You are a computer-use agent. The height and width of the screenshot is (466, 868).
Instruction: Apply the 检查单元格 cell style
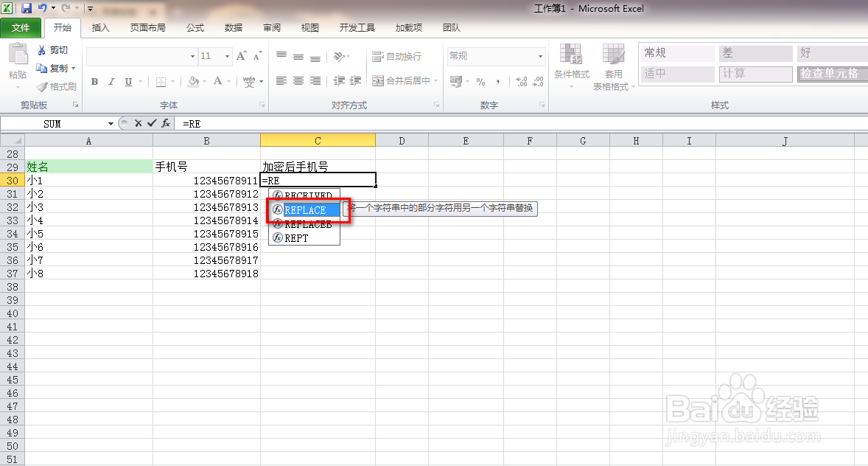832,74
